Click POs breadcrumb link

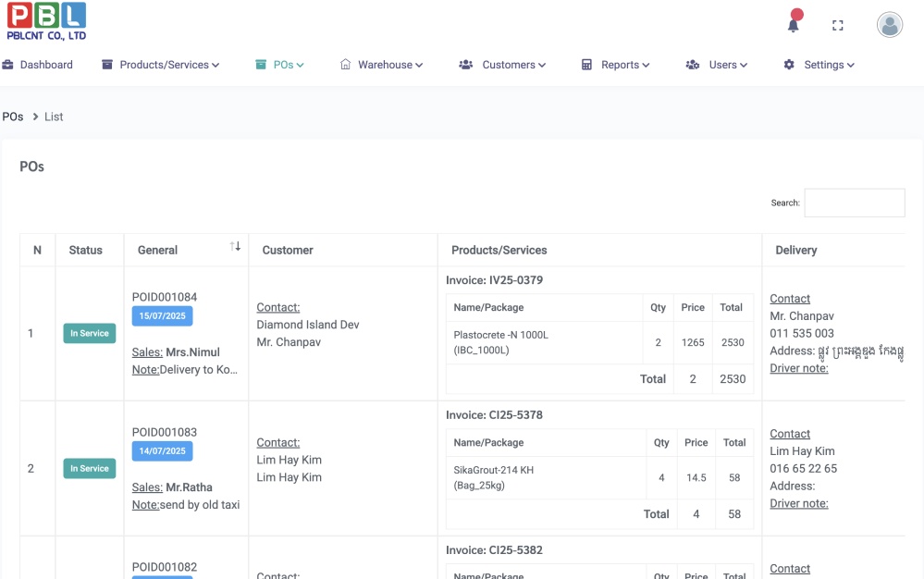13,117
